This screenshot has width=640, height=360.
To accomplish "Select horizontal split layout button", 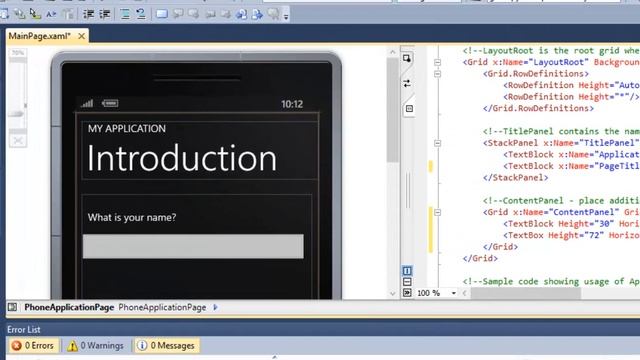I will [x=407, y=282].
